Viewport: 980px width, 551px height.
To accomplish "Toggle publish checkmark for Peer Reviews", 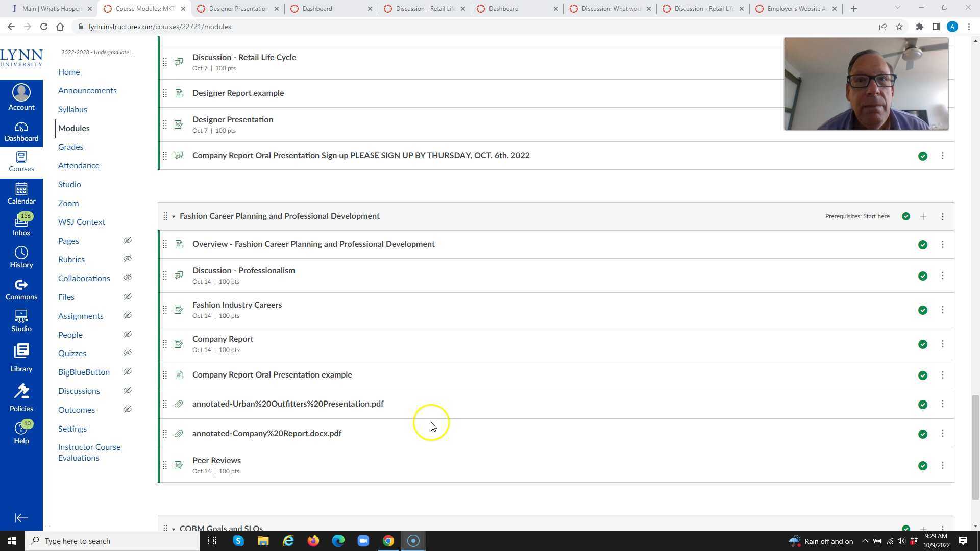I will (x=922, y=466).
